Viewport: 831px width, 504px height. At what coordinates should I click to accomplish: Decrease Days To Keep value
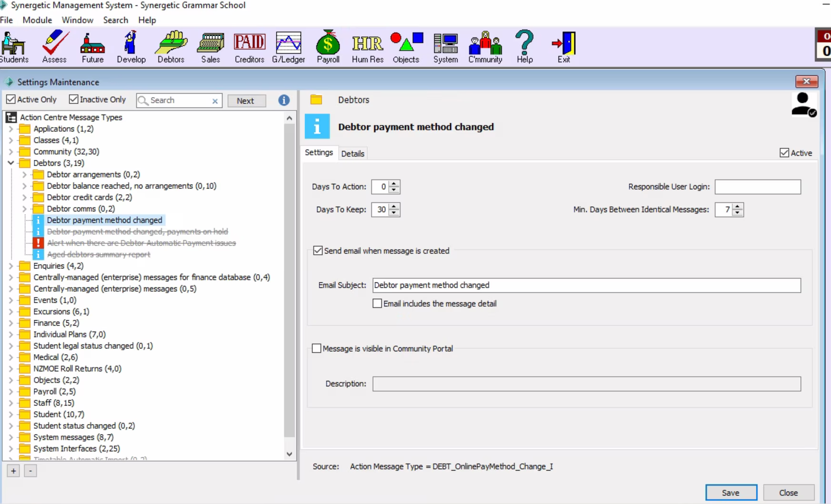[x=394, y=213]
